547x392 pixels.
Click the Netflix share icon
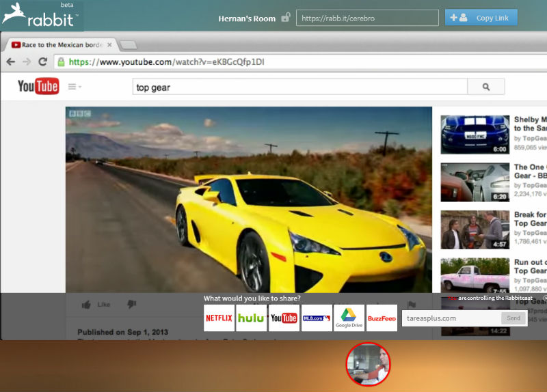tap(219, 318)
